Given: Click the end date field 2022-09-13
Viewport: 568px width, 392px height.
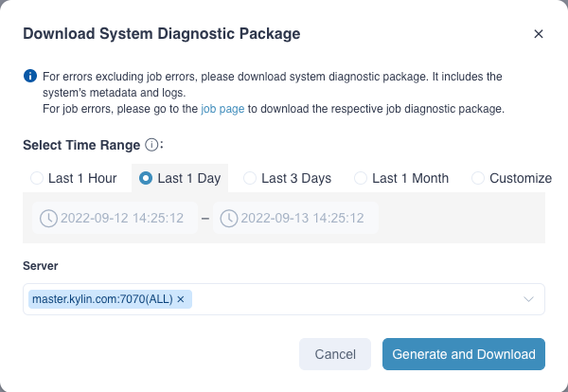Looking at the screenshot, I should click(x=302, y=218).
